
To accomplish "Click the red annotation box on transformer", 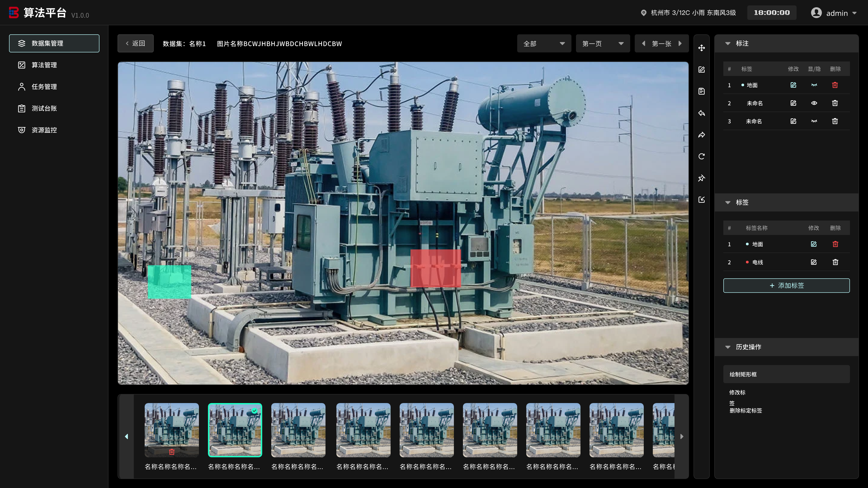I will click(x=435, y=268).
